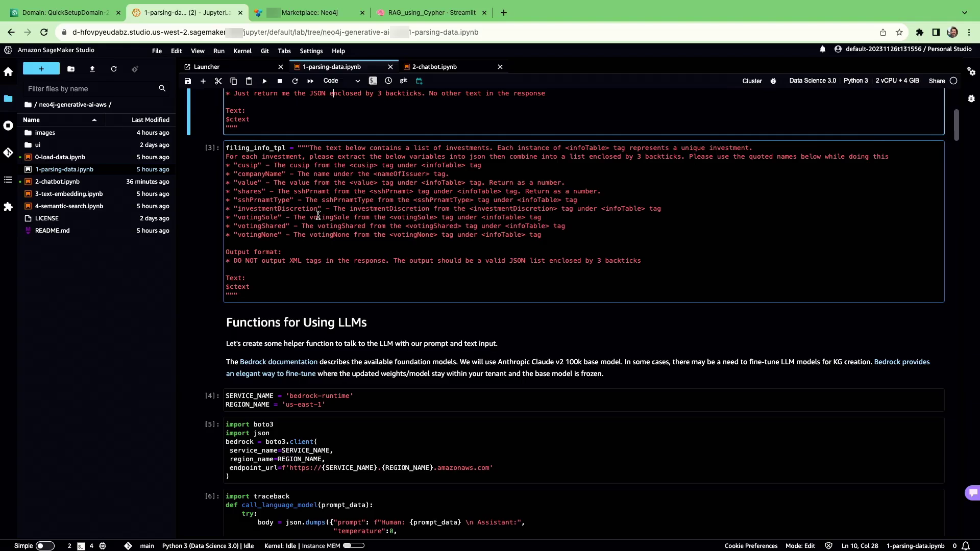Open the Bedrock documentation link
The height and width of the screenshot is (551, 980).
pyautogui.click(x=279, y=362)
